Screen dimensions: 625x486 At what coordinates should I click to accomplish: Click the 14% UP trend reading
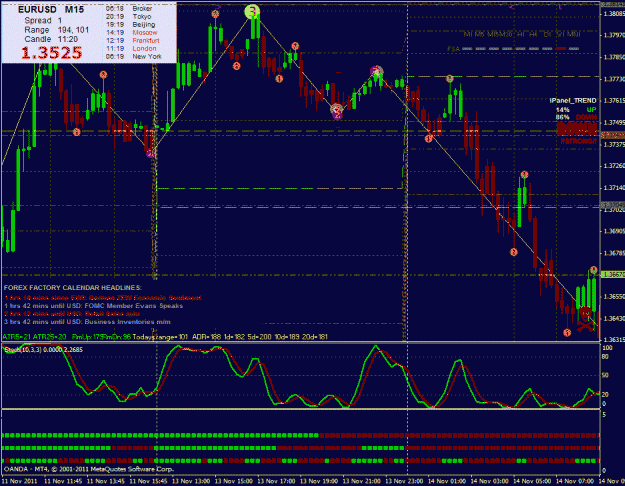tap(576, 110)
